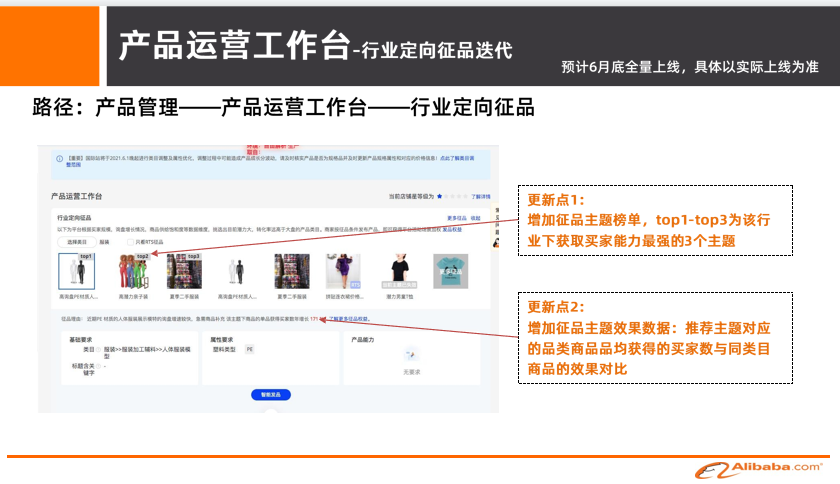Screen dimensions: 840x484
Task: Select the purple dress product thumbnail
Action: (342, 273)
